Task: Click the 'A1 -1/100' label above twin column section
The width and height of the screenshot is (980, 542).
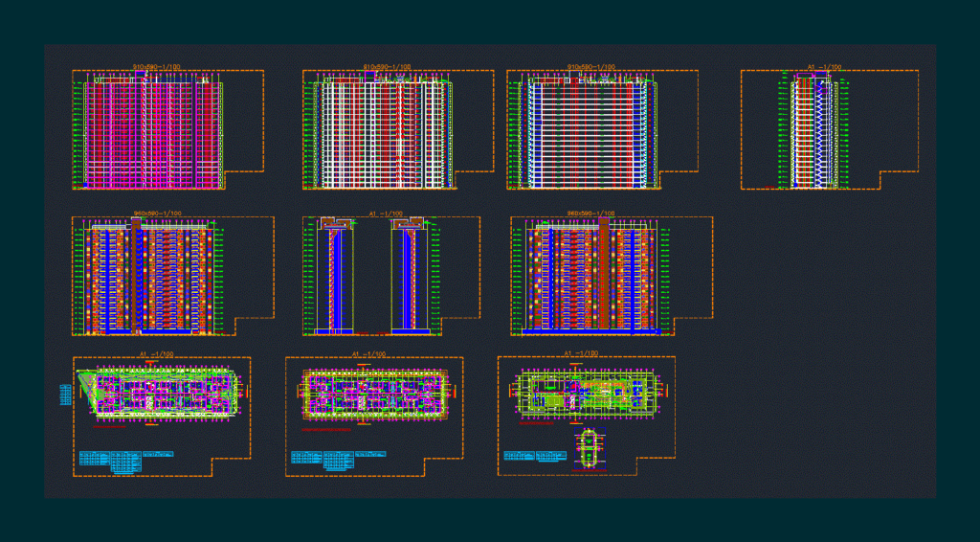Action: 387,214
